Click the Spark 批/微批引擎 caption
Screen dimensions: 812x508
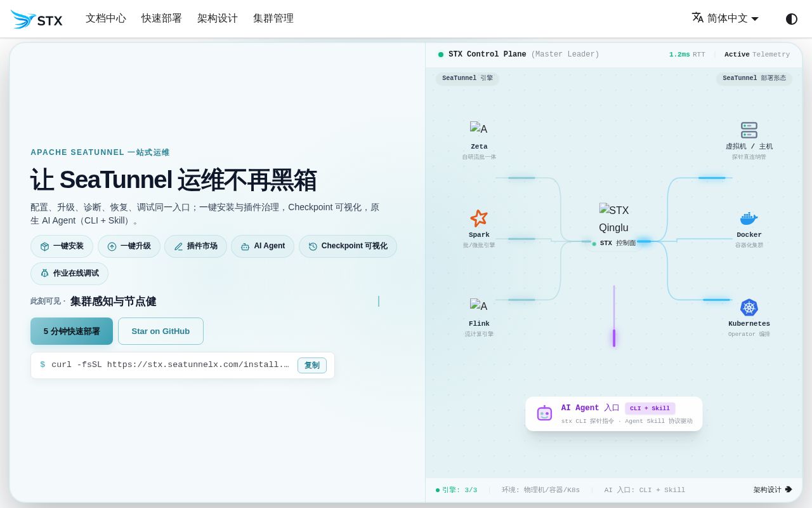(x=479, y=245)
